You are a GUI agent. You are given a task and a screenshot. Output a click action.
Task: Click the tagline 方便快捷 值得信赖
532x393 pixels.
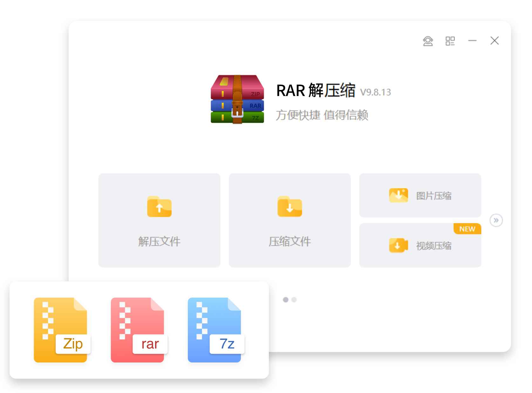(x=322, y=115)
